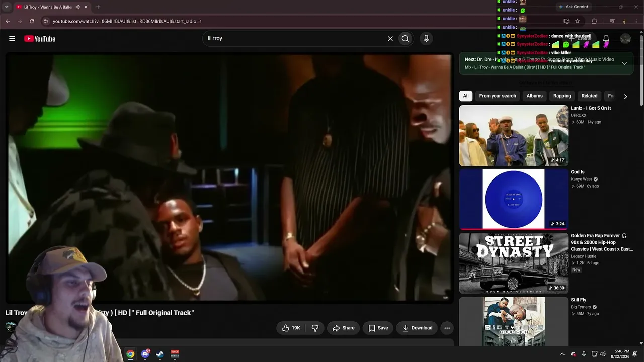Open Chrome from the taskbar

pyautogui.click(x=130, y=354)
